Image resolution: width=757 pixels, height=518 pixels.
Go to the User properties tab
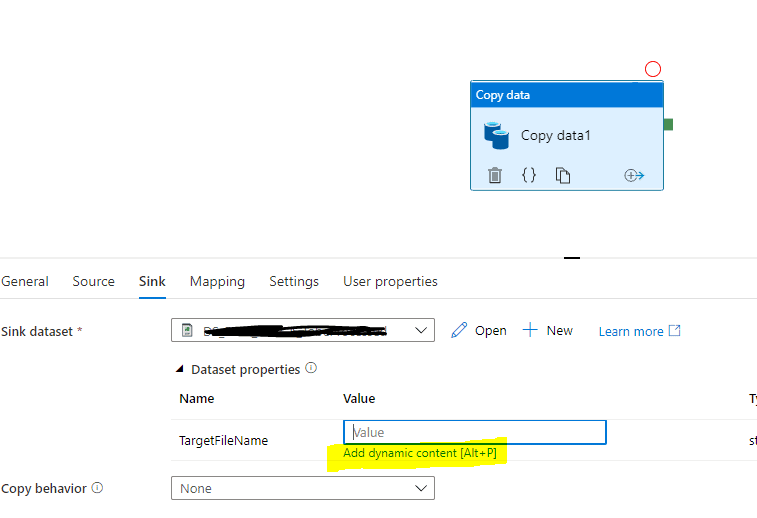(x=390, y=281)
